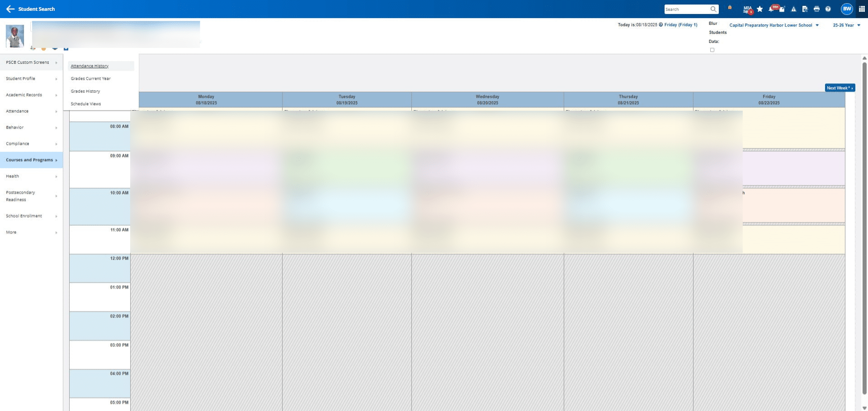
Task: Open the BW user account avatar
Action: [x=847, y=9]
